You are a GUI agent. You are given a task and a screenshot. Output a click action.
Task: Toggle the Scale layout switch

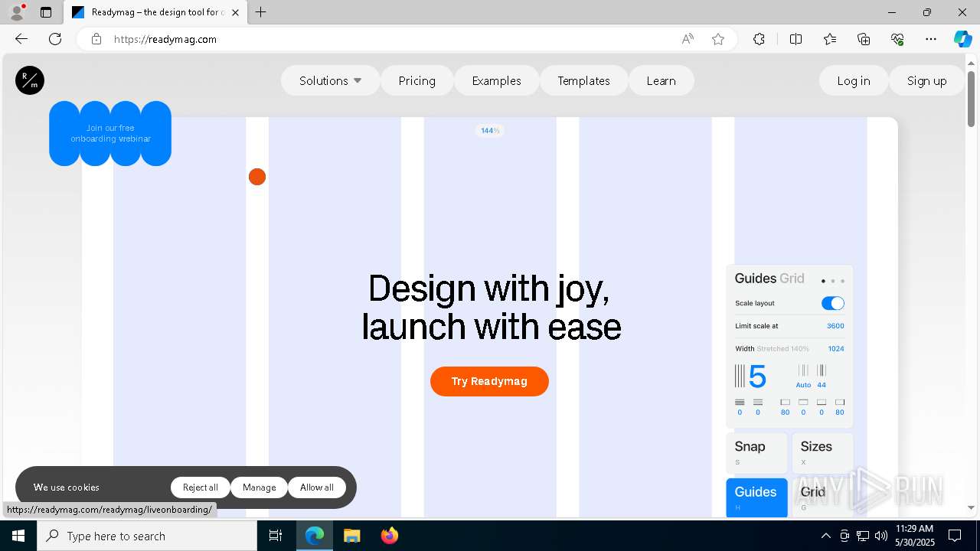(833, 303)
